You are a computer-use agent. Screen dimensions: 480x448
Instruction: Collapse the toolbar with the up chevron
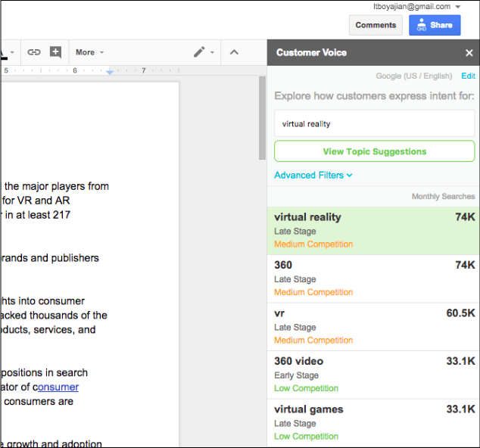(234, 52)
